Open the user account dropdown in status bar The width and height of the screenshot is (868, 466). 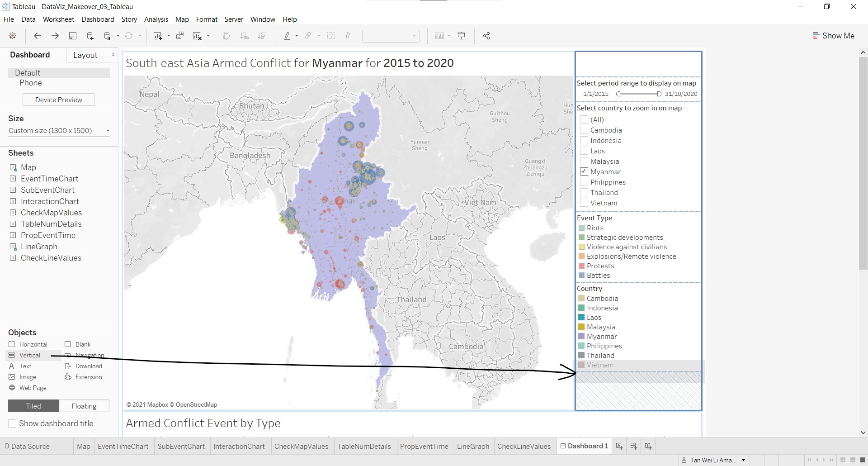coord(743,460)
